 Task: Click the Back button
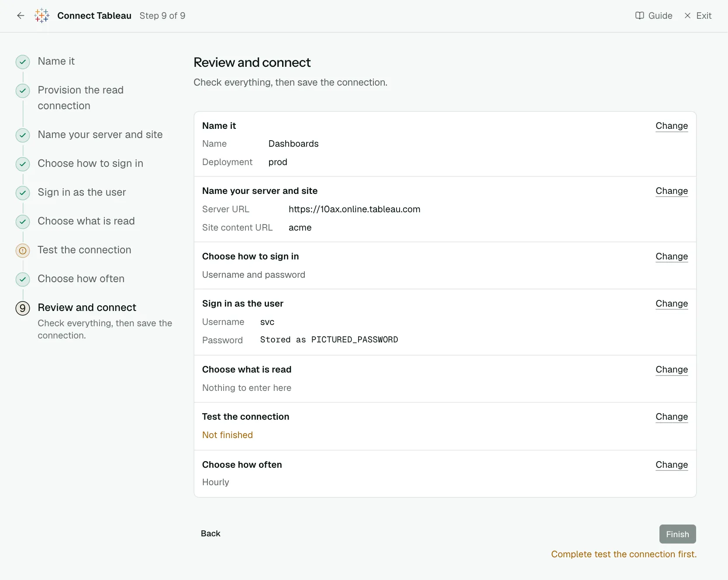(x=210, y=534)
